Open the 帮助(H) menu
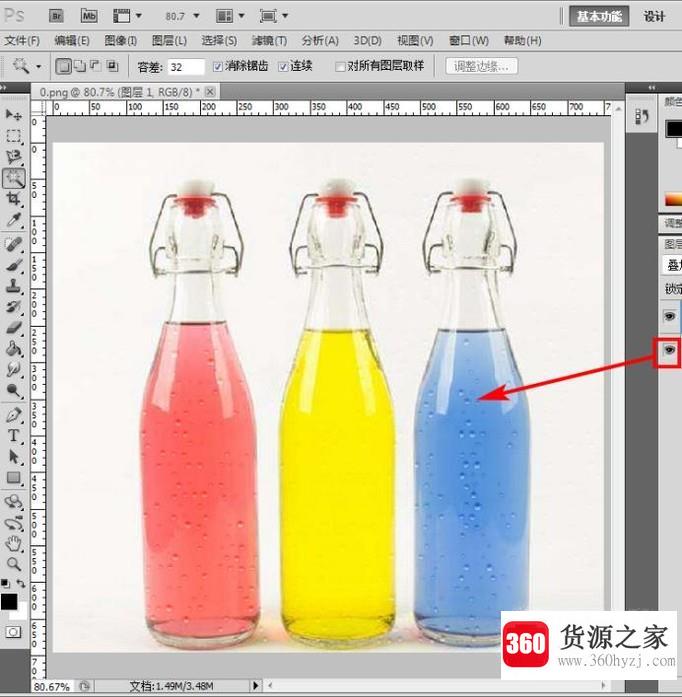This screenshot has height=697, width=682. 523,41
